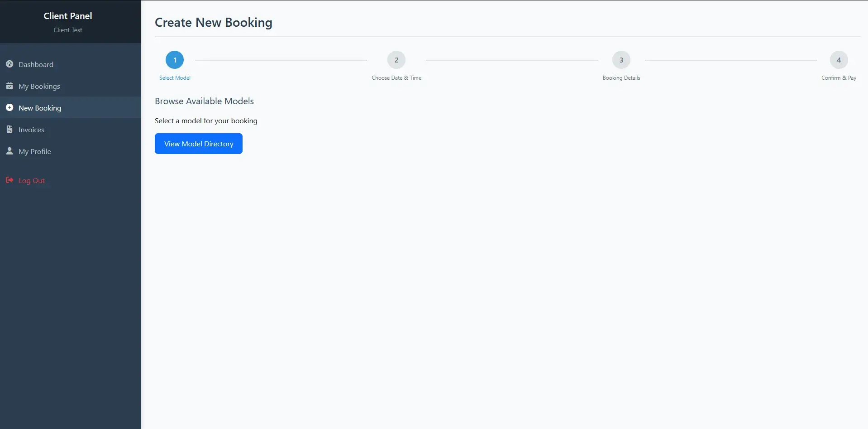The height and width of the screenshot is (429, 868).
Task: Select the New Booking menu label
Action: pos(40,108)
